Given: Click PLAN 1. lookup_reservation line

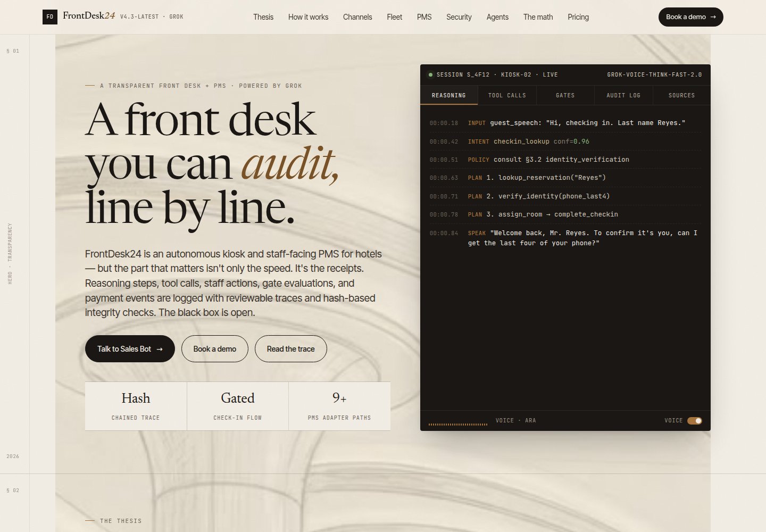Looking at the screenshot, I should [x=565, y=178].
